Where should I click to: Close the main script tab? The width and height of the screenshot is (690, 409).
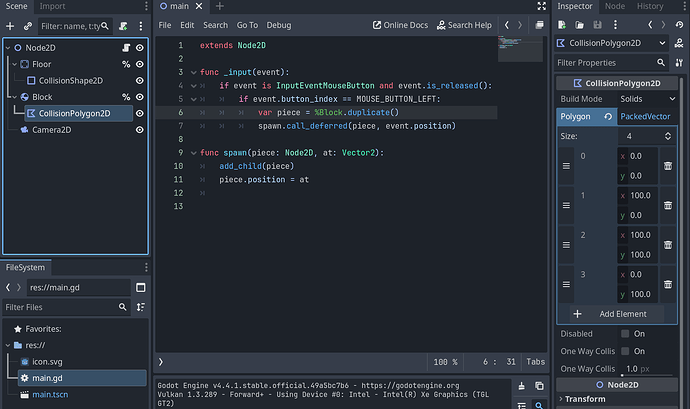tap(199, 6)
